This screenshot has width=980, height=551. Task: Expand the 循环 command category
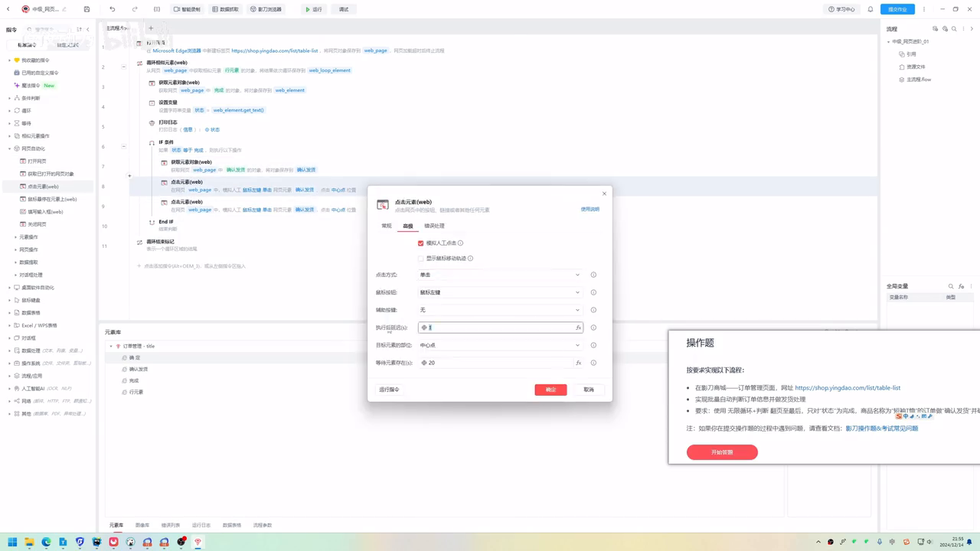[9, 110]
